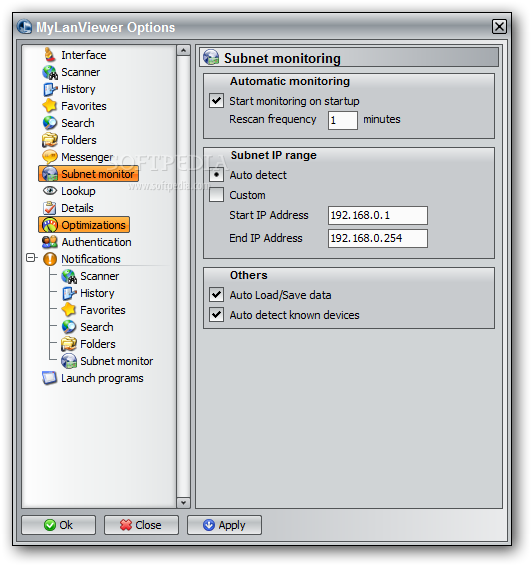Click the Subnet monitoring header icon
This screenshot has width=532, height=566.
(211, 58)
